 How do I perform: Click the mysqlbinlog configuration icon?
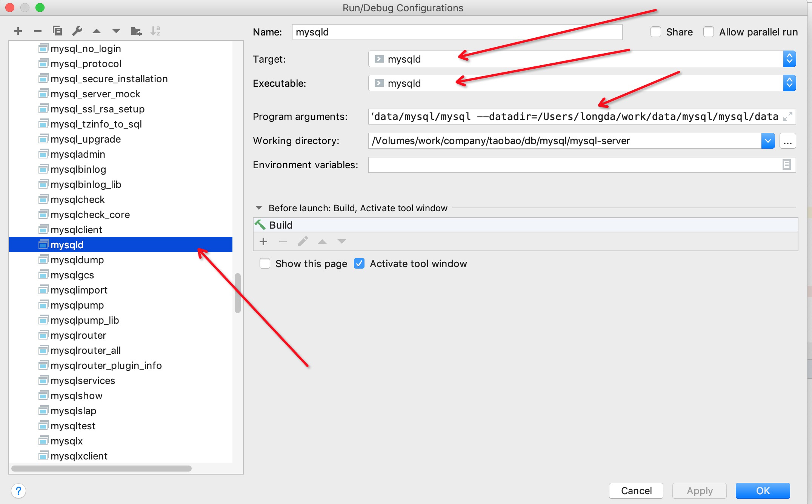(43, 169)
